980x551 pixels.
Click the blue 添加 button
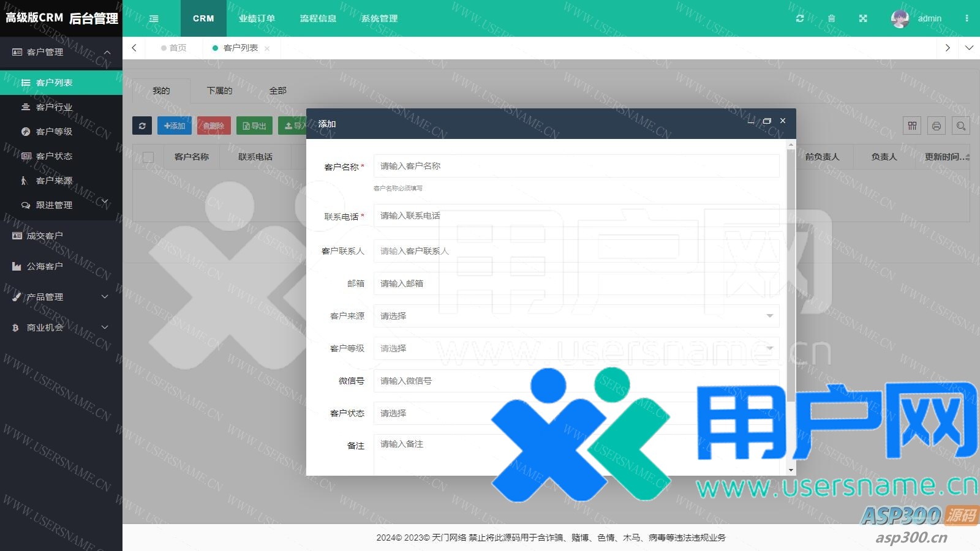click(x=175, y=126)
